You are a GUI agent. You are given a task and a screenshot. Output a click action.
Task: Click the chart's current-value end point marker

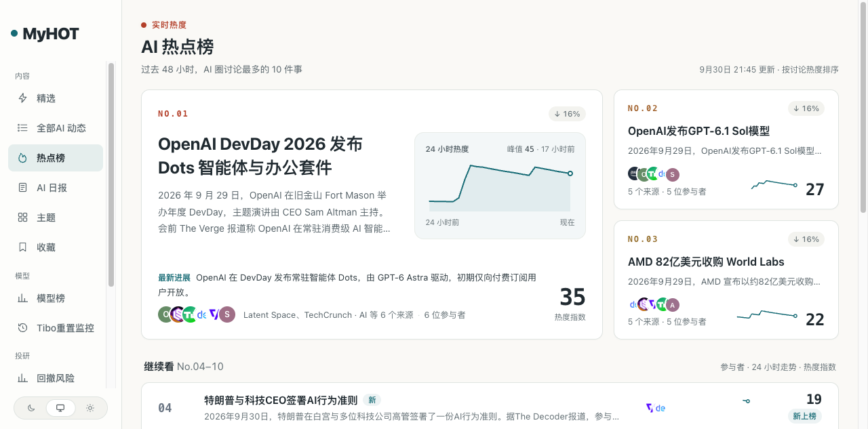click(x=570, y=173)
